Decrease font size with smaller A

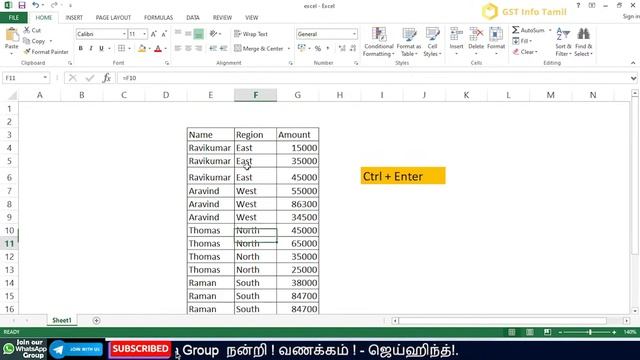click(x=164, y=34)
